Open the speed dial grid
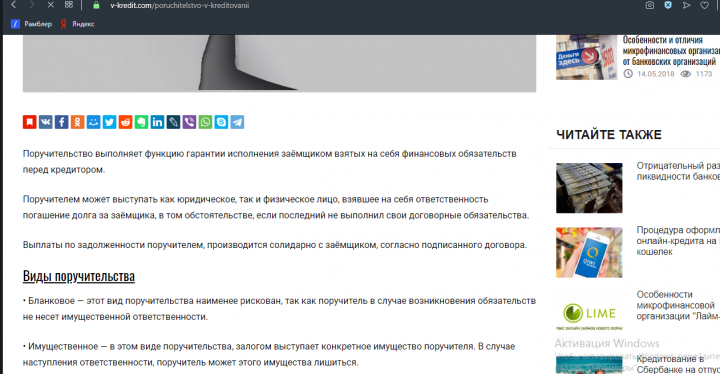 click(69, 5)
